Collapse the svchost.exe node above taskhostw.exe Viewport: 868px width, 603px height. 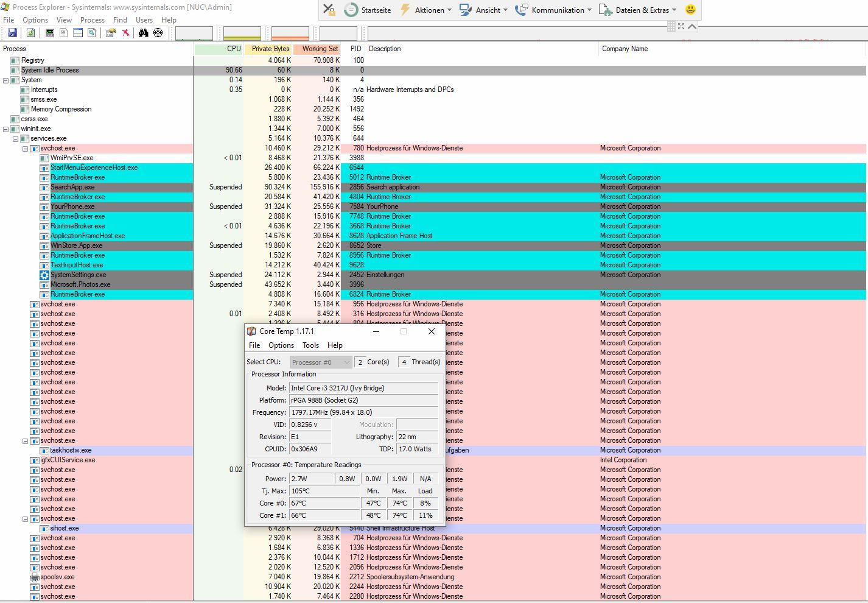(26, 441)
